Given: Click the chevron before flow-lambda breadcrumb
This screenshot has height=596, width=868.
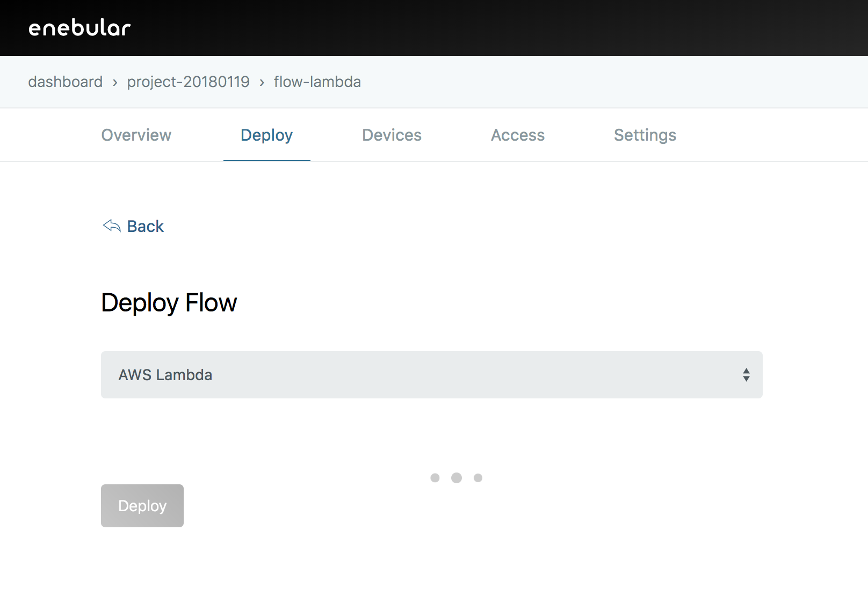Looking at the screenshot, I should [x=262, y=82].
